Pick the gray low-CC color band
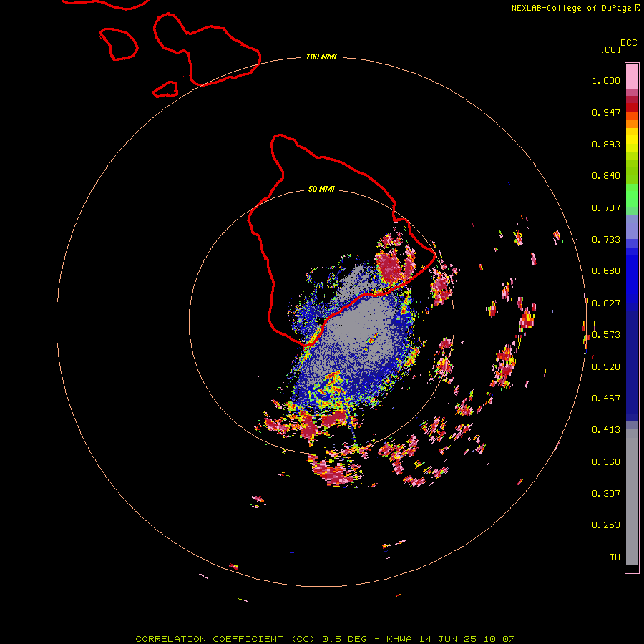This screenshot has width=644, height=644. pos(632,497)
